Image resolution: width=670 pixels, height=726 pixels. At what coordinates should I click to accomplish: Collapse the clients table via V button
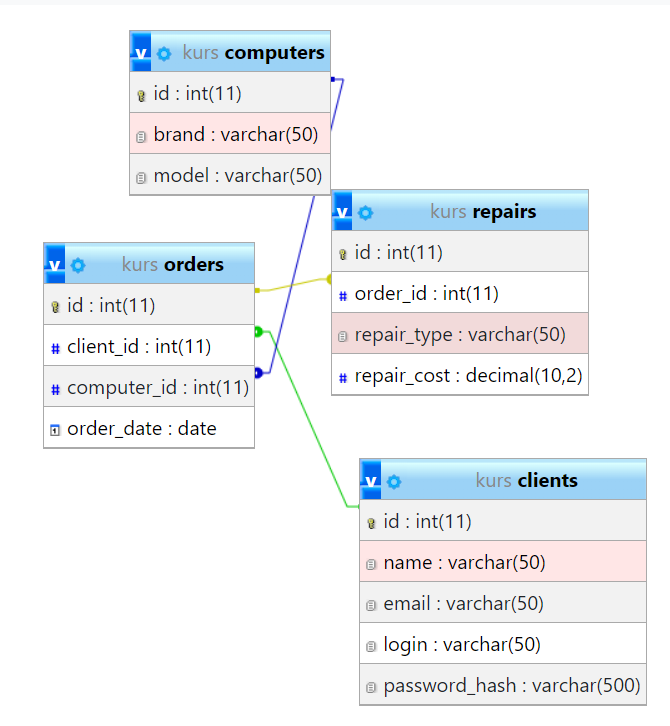pos(371,480)
